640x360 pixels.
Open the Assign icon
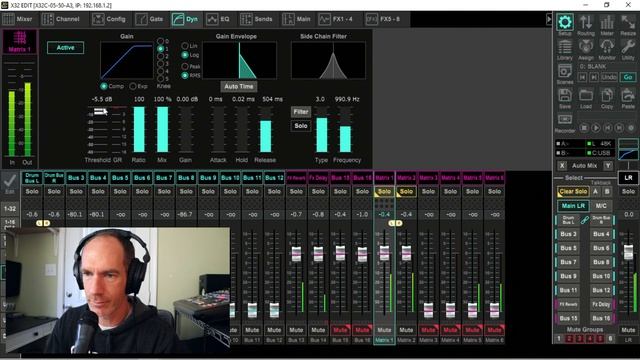pos(586,47)
